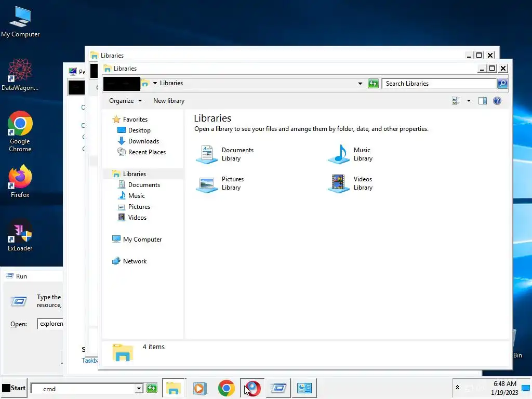Expand the taskbar address dropdown arrow
532x399 pixels.
click(139, 389)
